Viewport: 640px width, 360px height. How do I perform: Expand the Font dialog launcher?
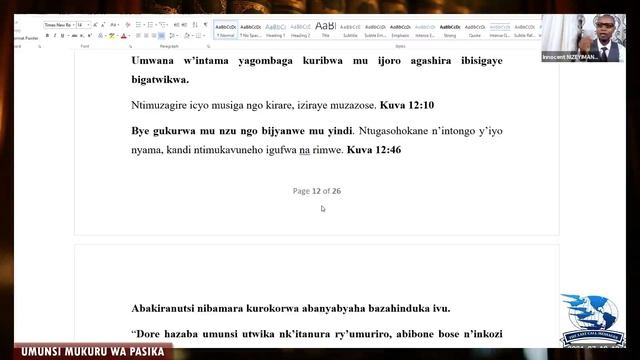[131, 47]
